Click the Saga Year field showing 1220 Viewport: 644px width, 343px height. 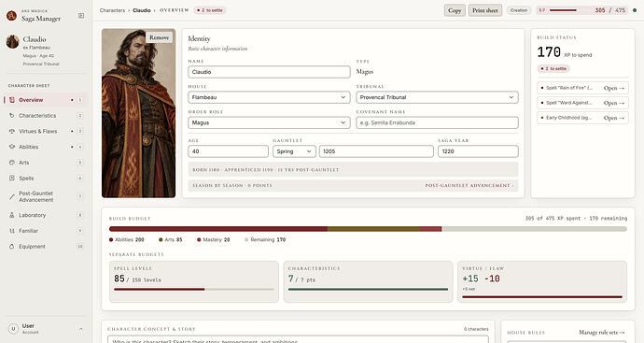pos(478,151)
